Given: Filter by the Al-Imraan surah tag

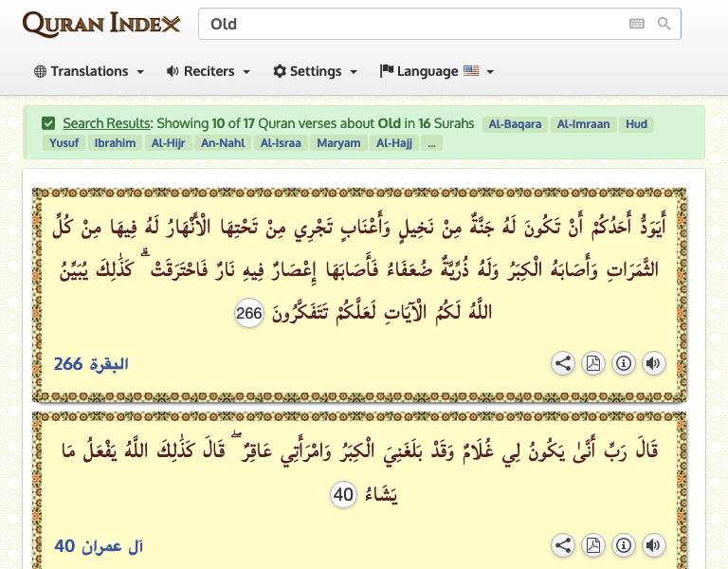Looking at the screenshot, I should pyautogui.click(x=583, y=124).
